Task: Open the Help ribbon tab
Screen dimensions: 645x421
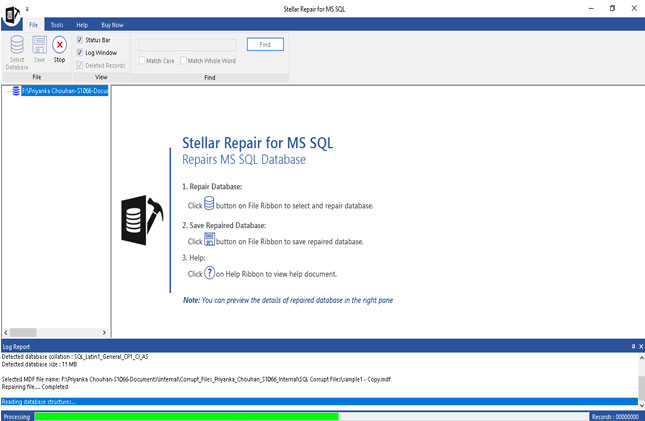Action: click(82, 25)
